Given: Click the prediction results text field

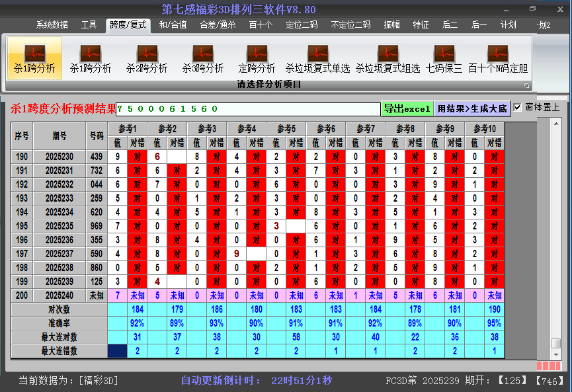Looking at the screenshot, I should pyautogui.click(x=248, y=109).
